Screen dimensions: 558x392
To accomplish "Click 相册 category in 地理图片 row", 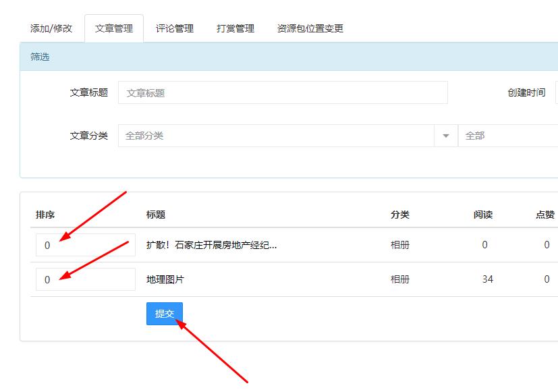I will pos(400,279).
